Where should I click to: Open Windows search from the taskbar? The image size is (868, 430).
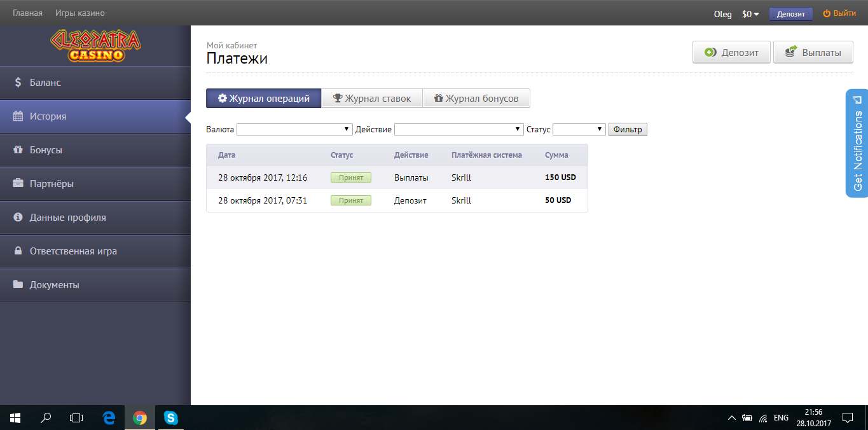(46, 418)
